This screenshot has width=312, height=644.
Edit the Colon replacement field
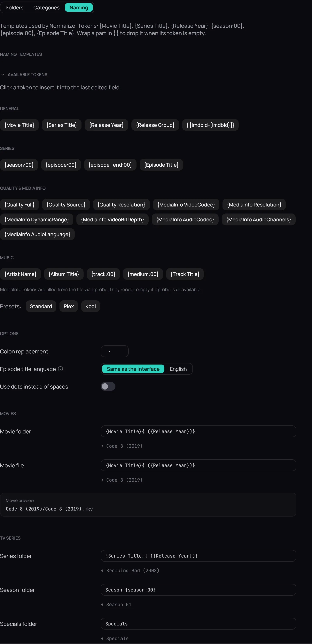pyautogui.click(x=115, y=351)
